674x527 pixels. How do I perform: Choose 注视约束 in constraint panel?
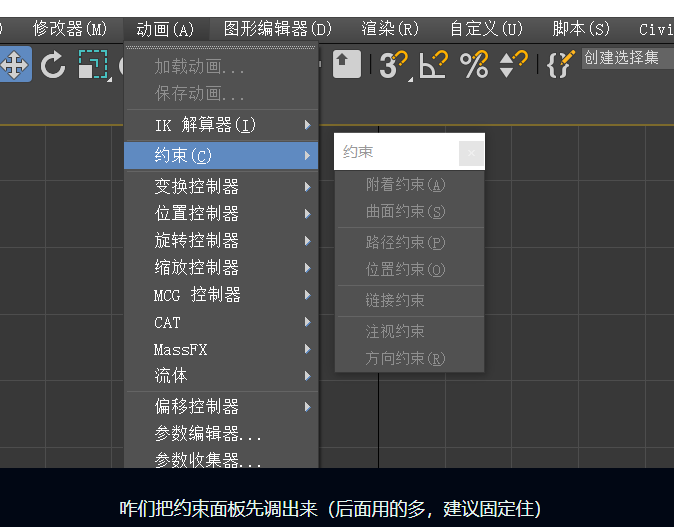pos(409,331)
